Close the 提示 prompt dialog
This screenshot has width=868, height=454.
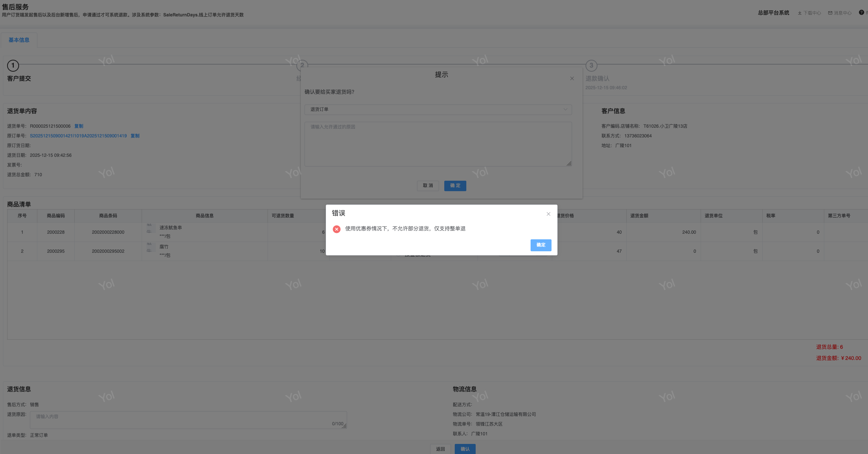pyautogui.click(x=572, y=78)
